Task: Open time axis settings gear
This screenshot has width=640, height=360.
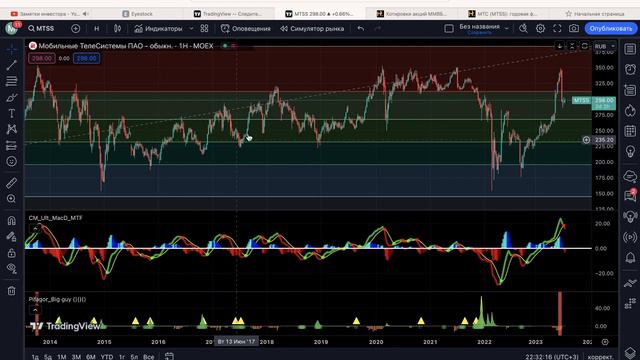Action: point(605,342)
